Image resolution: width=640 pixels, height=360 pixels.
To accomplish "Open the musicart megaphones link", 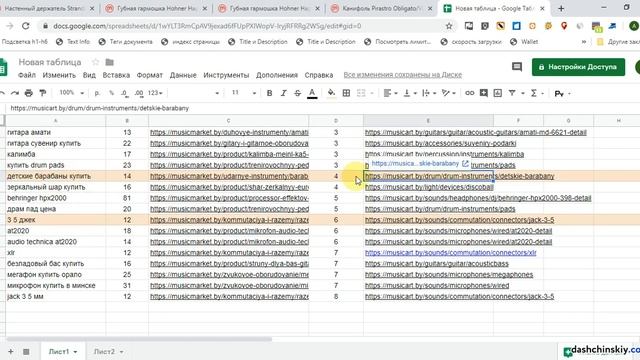I will point(449,275).
